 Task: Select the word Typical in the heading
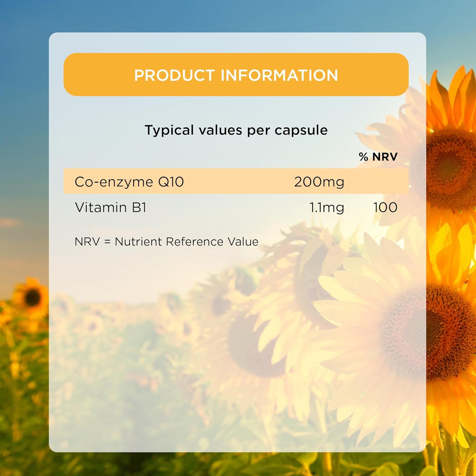tap(169, 130)
